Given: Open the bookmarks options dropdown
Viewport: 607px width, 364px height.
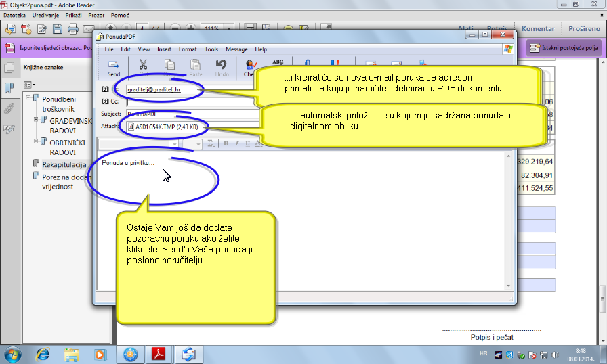Looking at the screenshot, I should pos(29,85).
